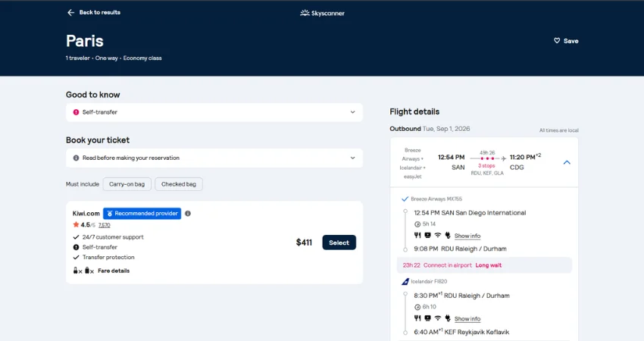This screenshot has width=644, height=341.
Task: Click the WiFi icon on Breeze flight
Action: pyautogui.click(x=437, y=236)
